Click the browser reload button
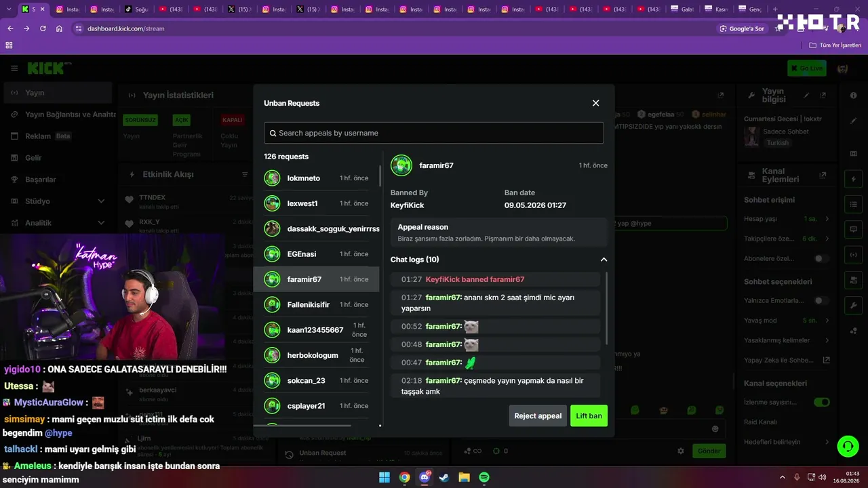 click(x=43, y=28)
